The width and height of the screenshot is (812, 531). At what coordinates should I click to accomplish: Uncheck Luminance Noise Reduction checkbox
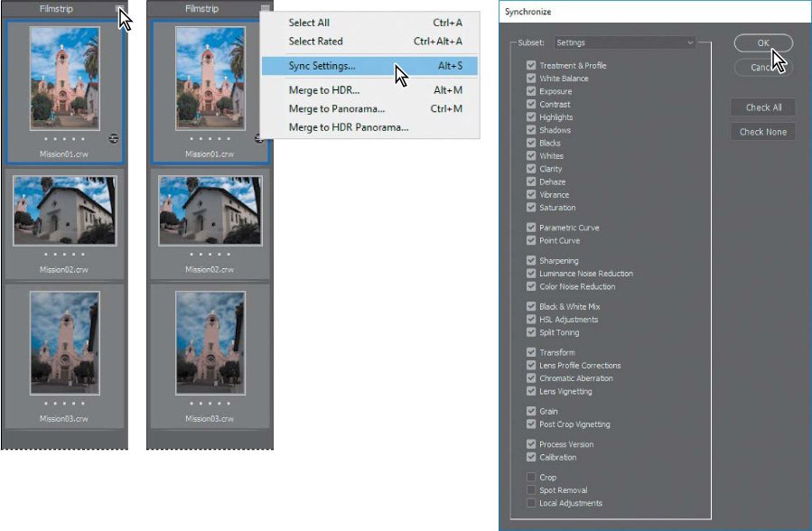pos(531,274)
